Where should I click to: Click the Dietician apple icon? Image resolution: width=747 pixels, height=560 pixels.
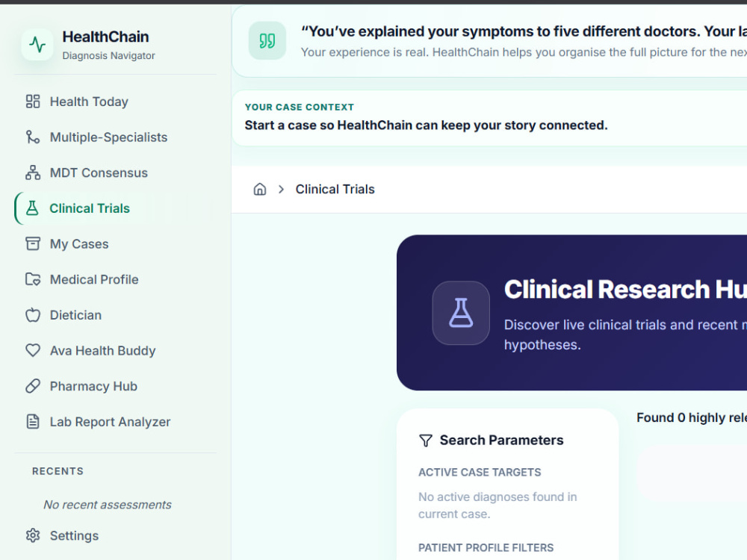33,315
